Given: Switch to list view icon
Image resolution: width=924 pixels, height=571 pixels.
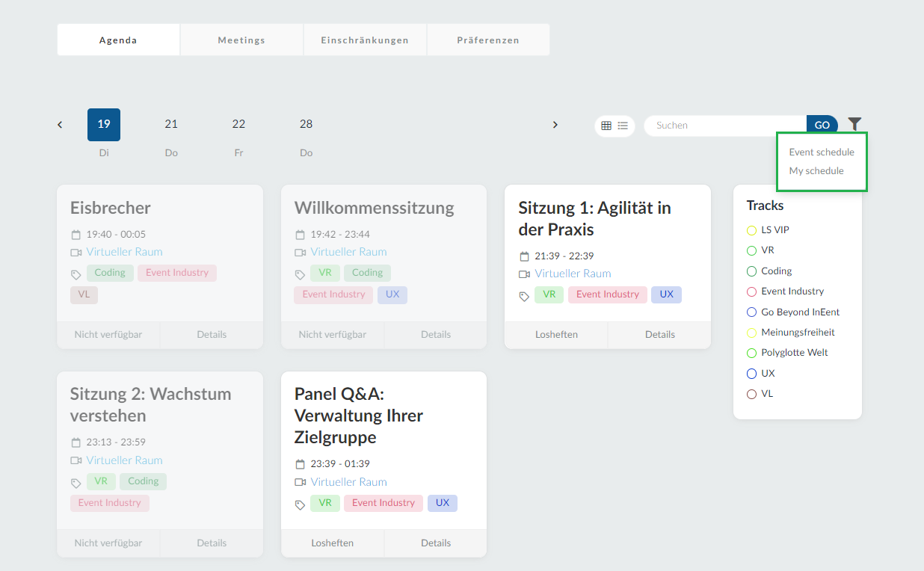Looking at the screenshot, I should click(x=623, y=126).
